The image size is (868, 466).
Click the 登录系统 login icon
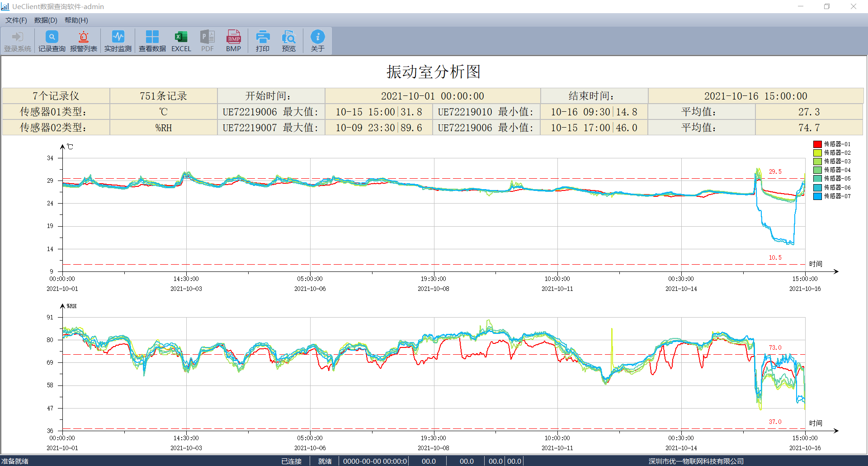click(18, 41)
